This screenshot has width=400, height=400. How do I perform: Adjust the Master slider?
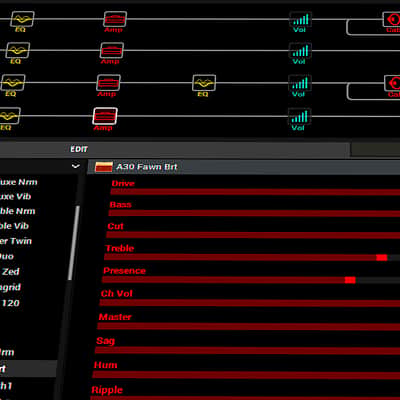[x=249, y=326]
